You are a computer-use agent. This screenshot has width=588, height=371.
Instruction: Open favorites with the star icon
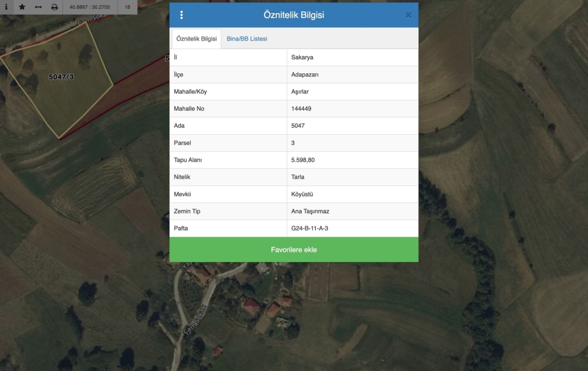22,7
